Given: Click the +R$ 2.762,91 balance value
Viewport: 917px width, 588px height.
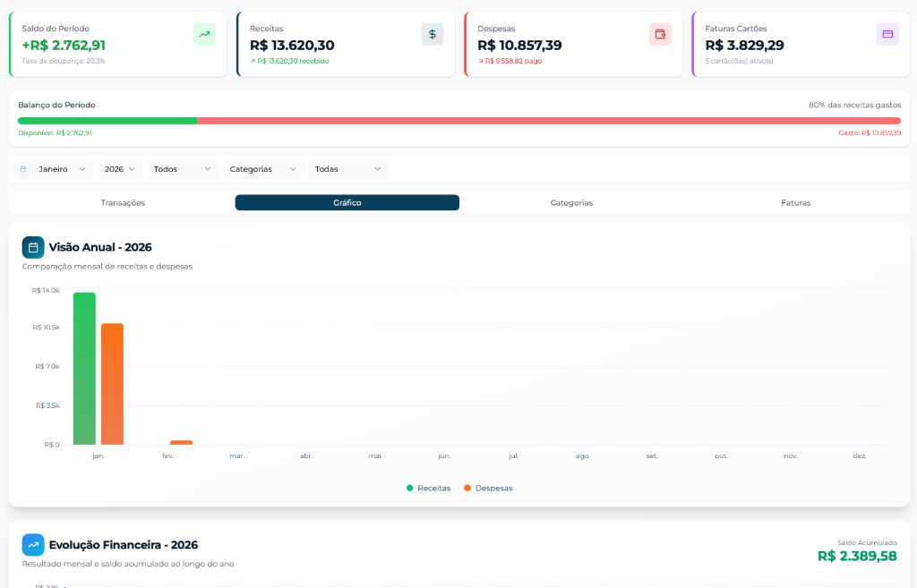Looking at the screenshot, I should (x=64, y=45).
